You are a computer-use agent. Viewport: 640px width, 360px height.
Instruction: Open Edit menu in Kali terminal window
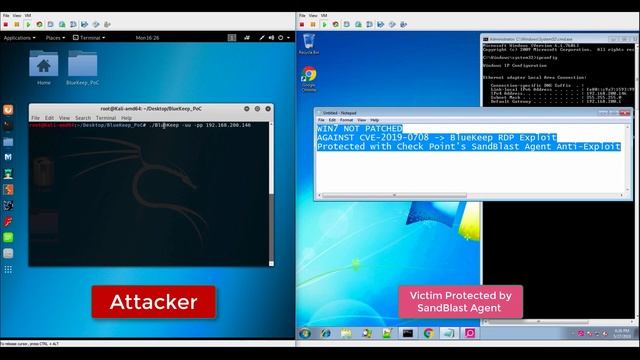click(49, 118)
